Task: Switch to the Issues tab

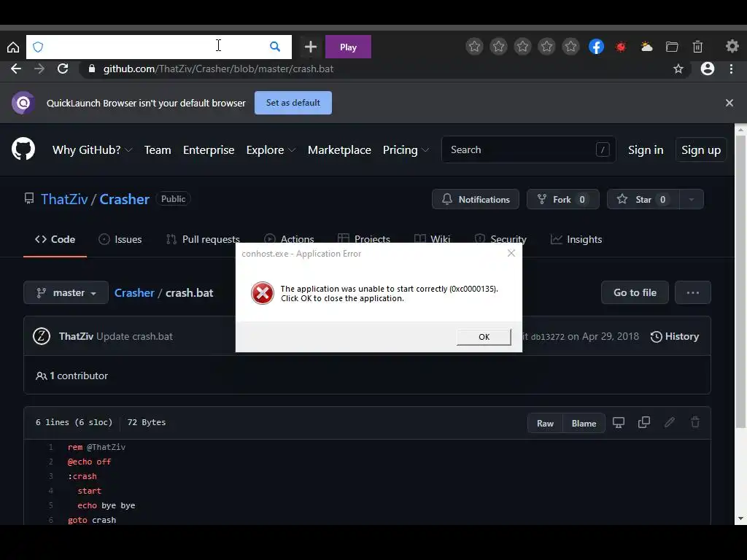Action: click(120, 239)
